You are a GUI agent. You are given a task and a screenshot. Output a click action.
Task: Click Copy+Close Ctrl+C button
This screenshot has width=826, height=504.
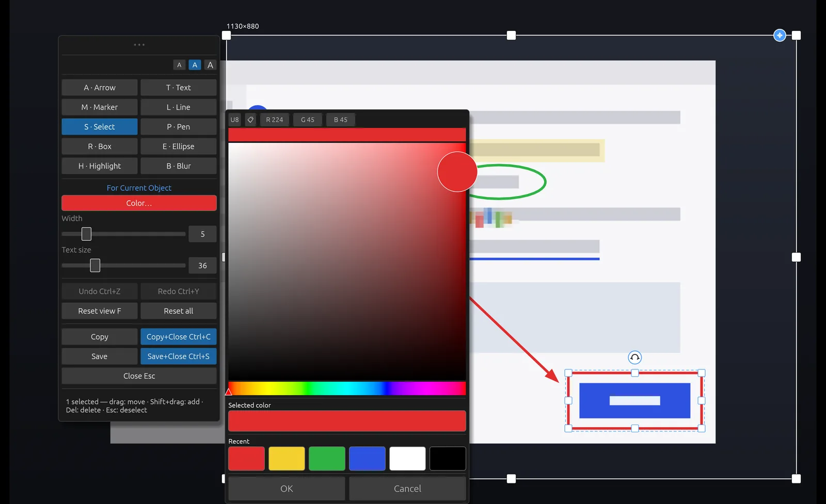pyautogui.click(x=179, y=337)
